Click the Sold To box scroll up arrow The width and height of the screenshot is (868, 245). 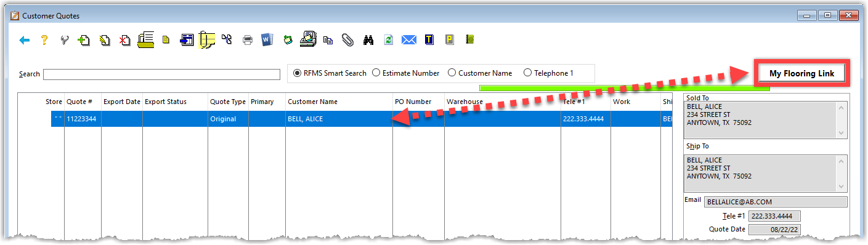pyautogui.click(x=842, y=108)
